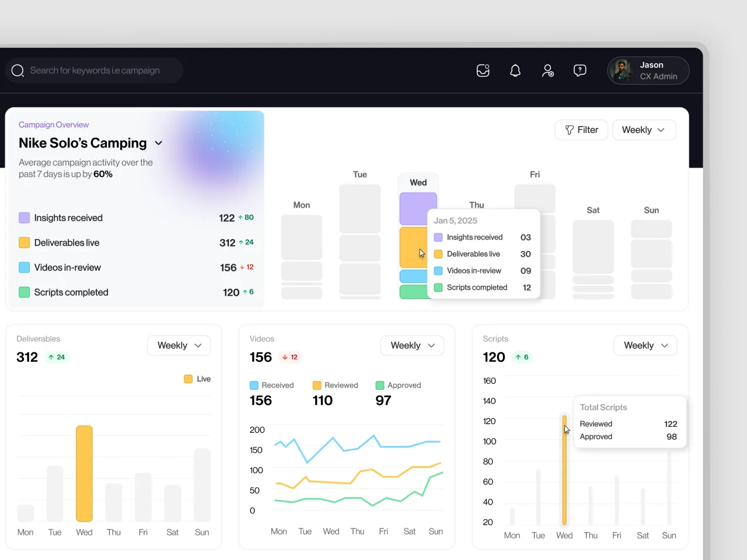Open the Jason CX Admin account menu
The height and width of the screenshot is (560, 747).
[648, 71]
